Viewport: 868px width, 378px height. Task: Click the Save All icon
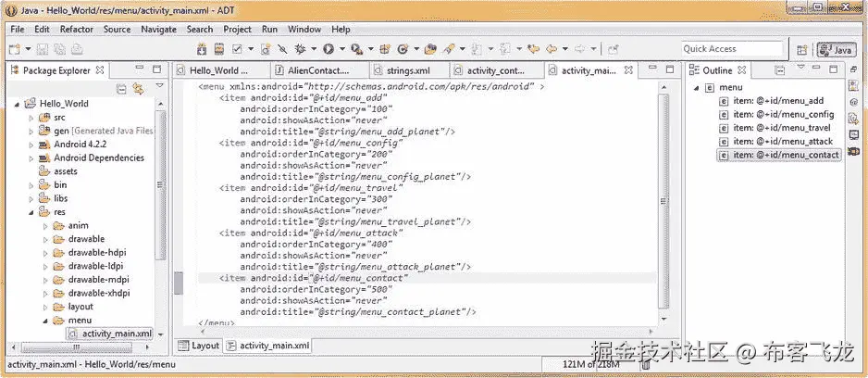(59, 49)
